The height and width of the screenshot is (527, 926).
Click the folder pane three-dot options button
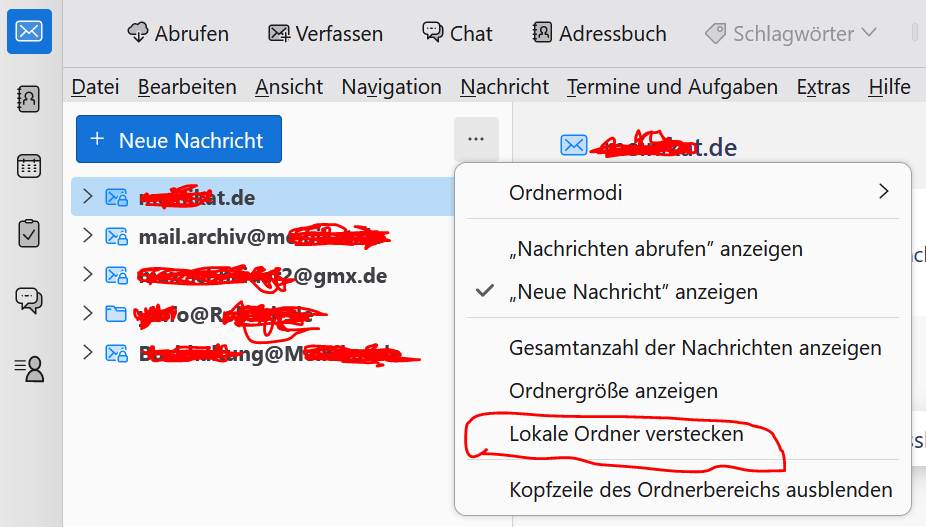coord(476,139)
